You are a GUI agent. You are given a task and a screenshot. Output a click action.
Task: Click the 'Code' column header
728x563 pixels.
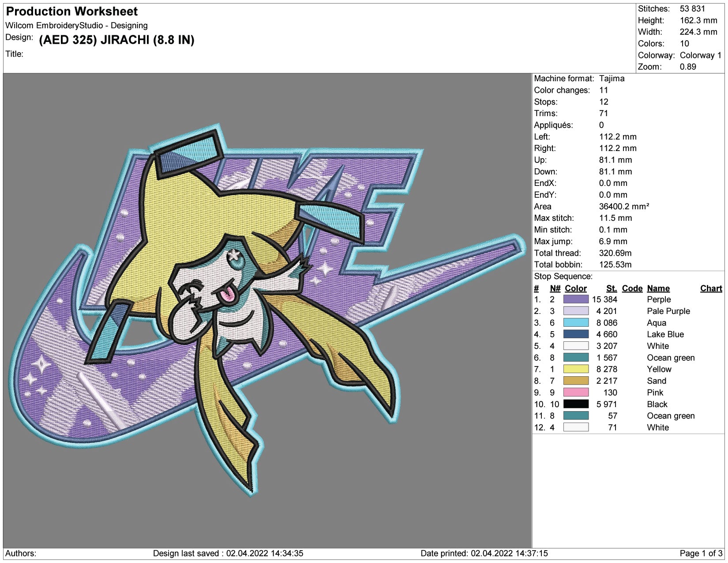632,288
